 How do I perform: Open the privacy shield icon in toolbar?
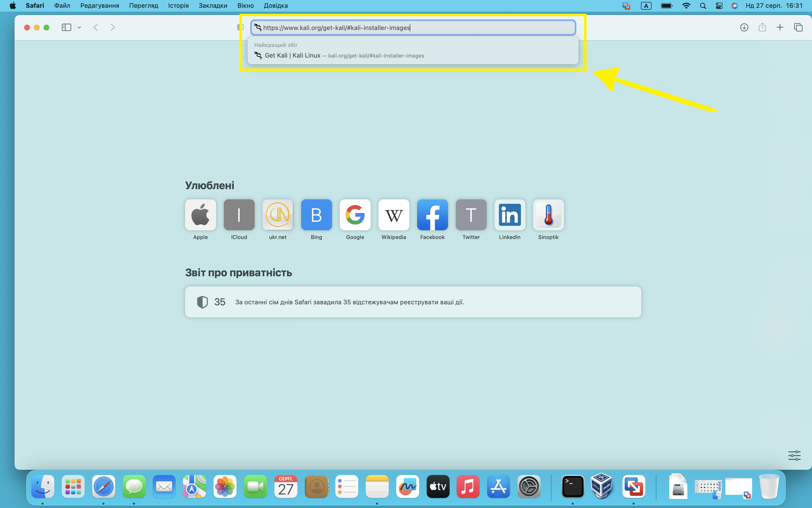[240, 27]
